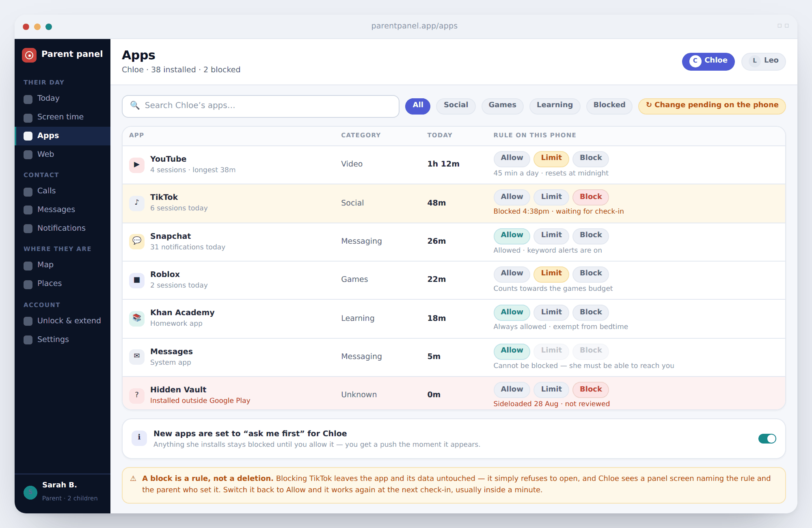
Task: Set Hidden Vault rule to Limit
Action: click(551, 390)
